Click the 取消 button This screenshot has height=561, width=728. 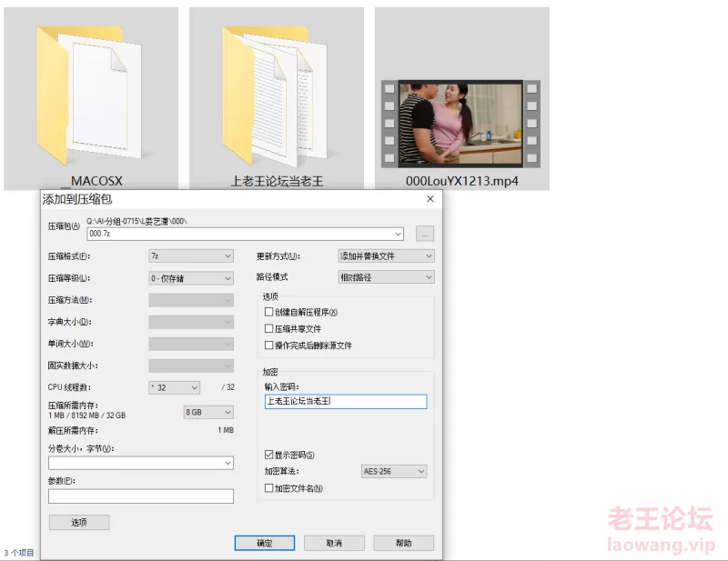[334, 544]
